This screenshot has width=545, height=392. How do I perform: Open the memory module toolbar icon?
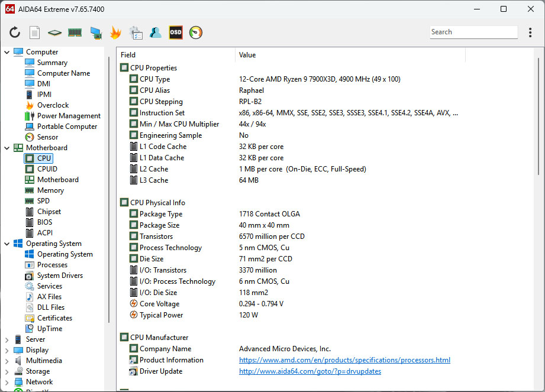click(x=75, y=33)
